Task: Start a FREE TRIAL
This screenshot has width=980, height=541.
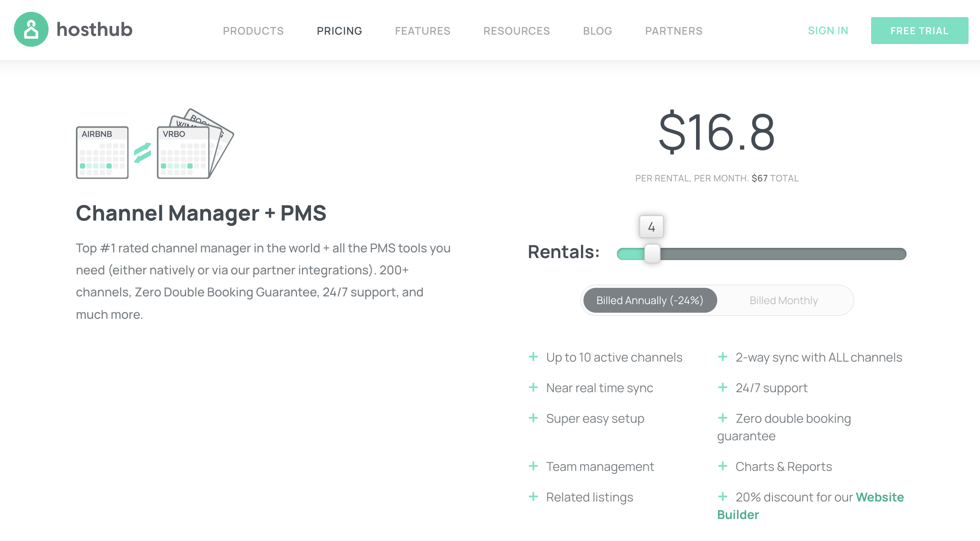Action: click(920, 30)
